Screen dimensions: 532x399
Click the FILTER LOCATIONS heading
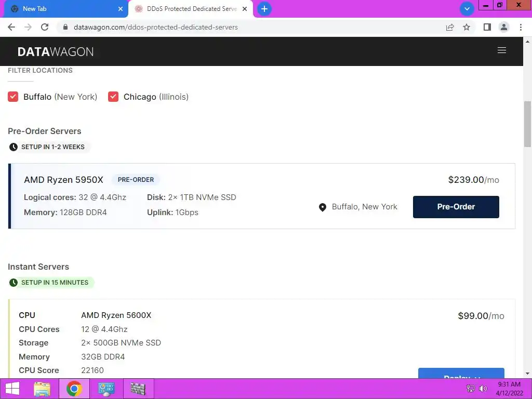[40, 70]
